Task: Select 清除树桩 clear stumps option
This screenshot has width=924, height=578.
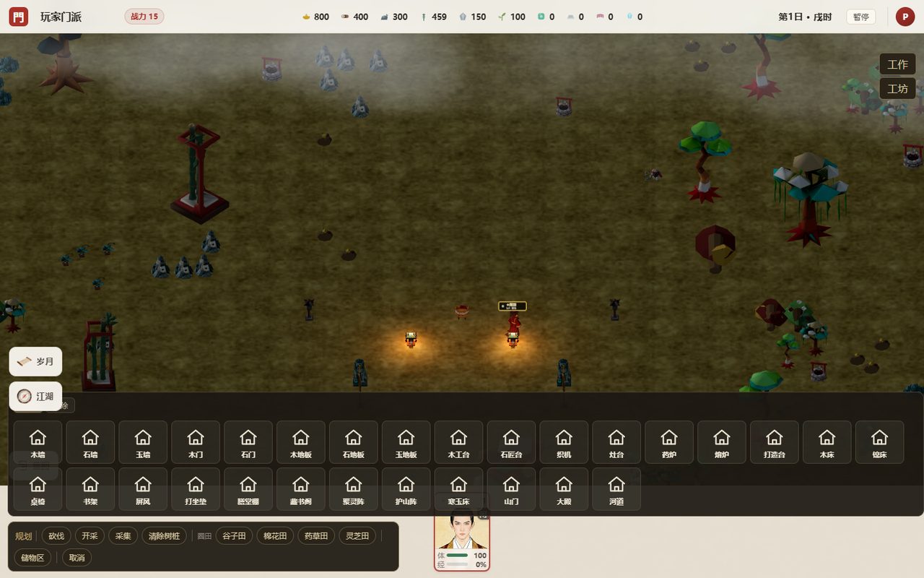Action: (x=164, y=536)
